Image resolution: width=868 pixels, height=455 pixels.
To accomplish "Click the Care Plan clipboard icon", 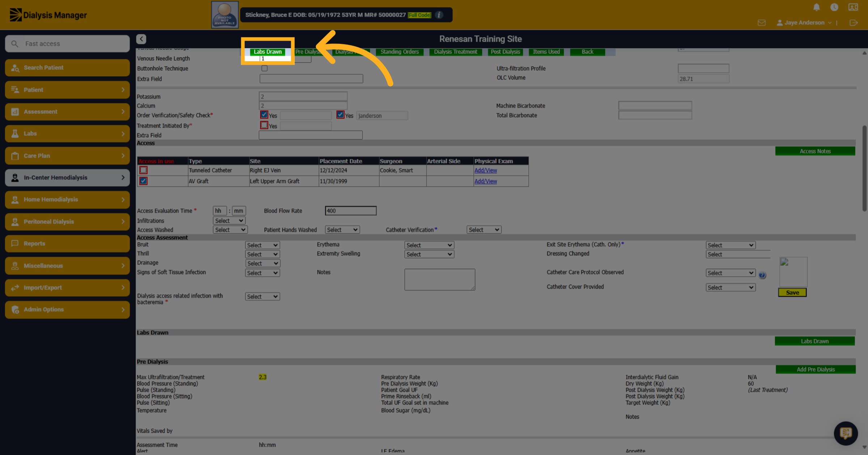I will (15, 156).
